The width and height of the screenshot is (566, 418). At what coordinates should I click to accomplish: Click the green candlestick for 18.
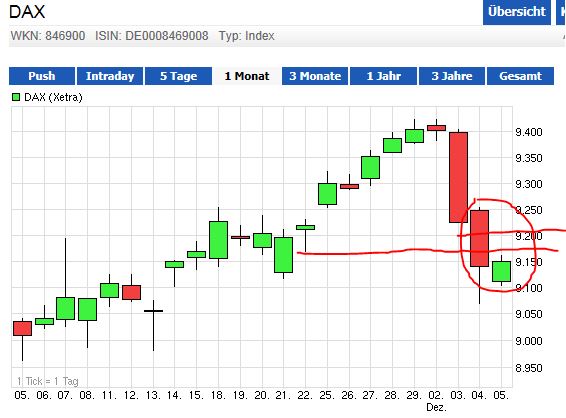coord(218,240)
